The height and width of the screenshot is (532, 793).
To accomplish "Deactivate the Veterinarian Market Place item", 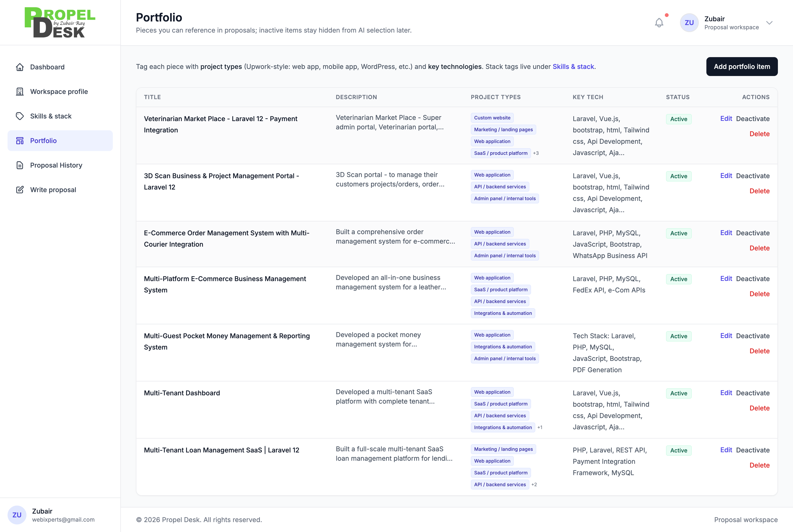I will click(x=753, y=119).
